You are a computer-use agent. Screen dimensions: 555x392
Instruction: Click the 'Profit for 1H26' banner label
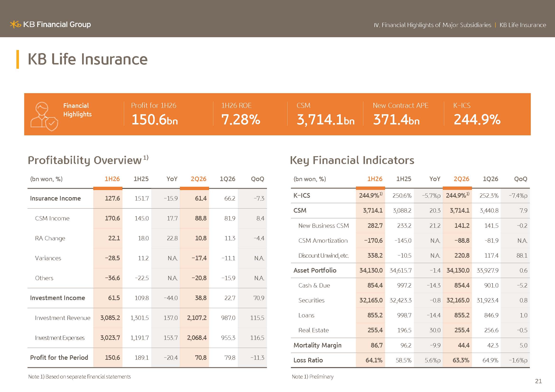[x=154, y=105]
